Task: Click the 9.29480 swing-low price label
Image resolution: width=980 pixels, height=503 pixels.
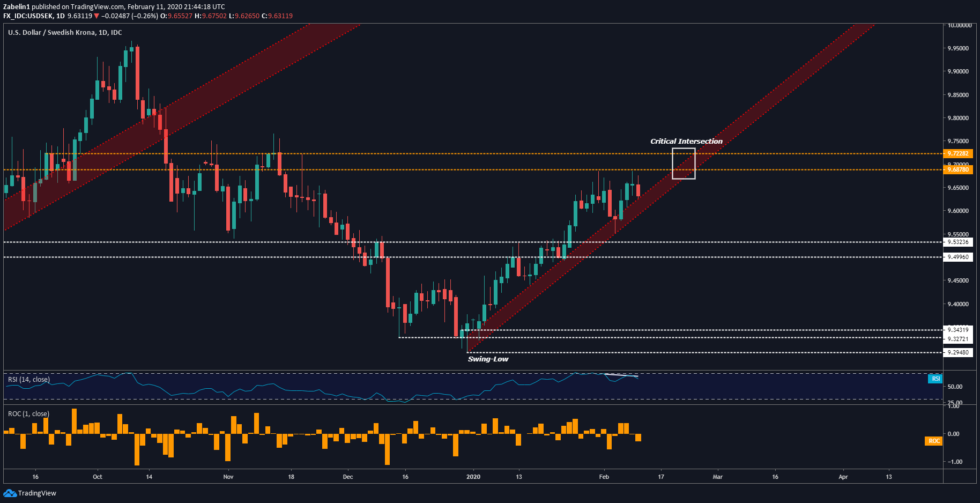Action: [x=957, y=352]
